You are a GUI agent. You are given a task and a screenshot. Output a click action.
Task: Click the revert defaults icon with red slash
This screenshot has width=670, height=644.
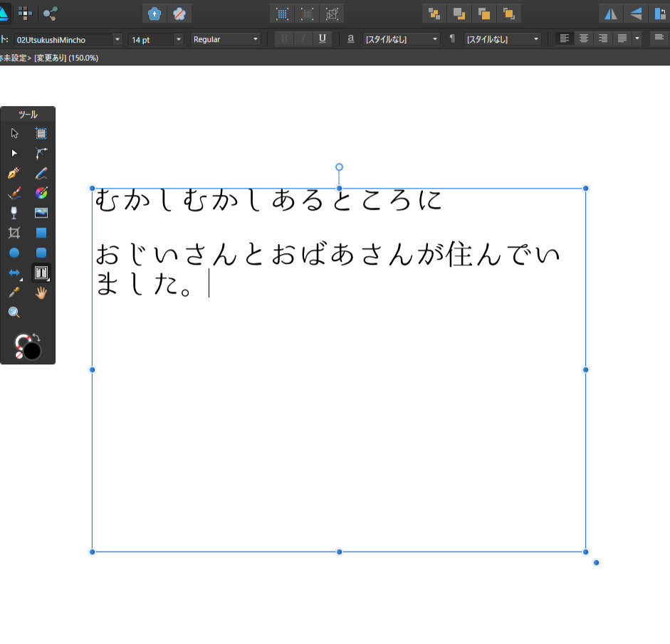(x=179, y=14)
